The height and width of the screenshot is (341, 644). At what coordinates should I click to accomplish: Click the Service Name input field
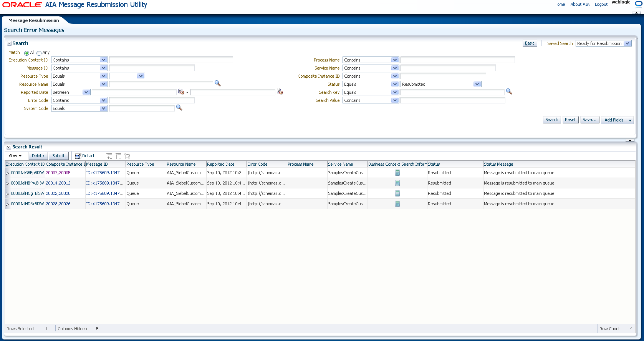tap(448, 68)
